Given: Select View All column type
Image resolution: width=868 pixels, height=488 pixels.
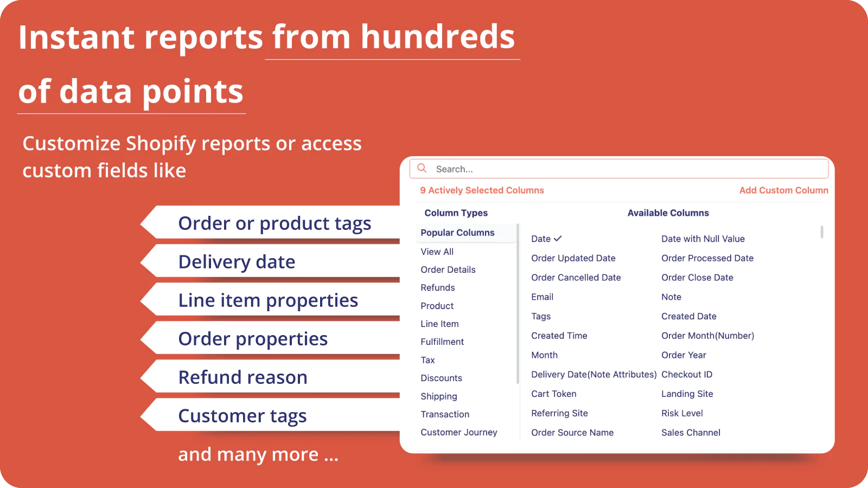Looking at the screenshot, I should (x=437, y=252).
